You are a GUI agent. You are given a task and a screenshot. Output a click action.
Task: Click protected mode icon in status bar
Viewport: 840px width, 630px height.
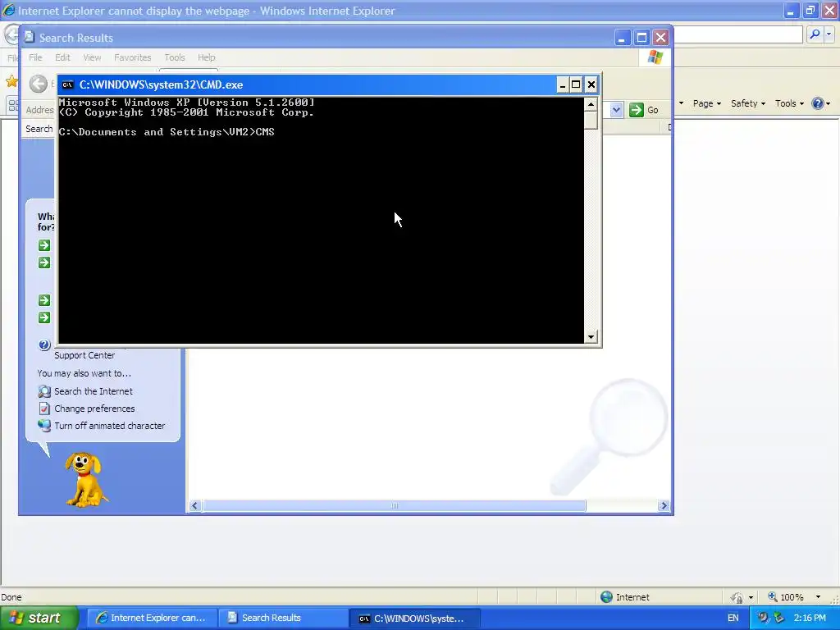point(737,597)
